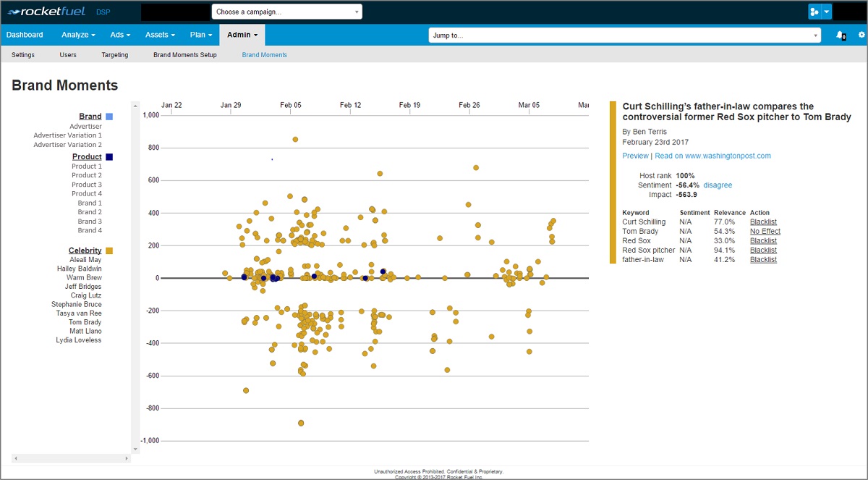This screenshot has height=480, width=868.
Task: Click the disagree sentiment link
Action: click(718, 185)
